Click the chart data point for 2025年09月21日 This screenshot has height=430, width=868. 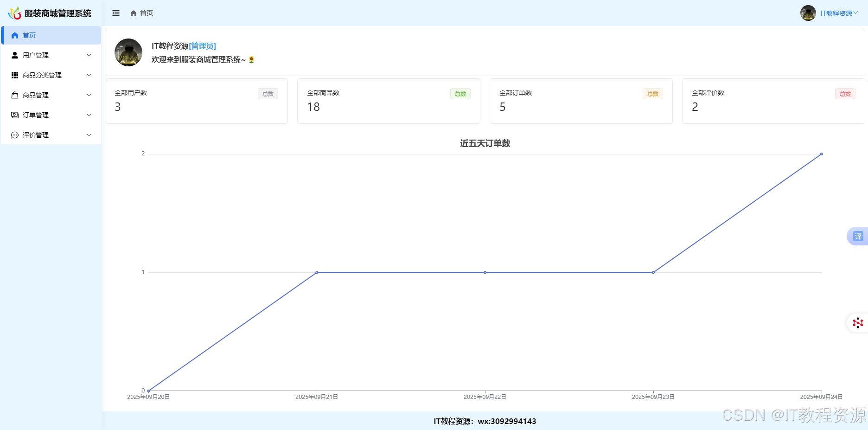coord(317,272)
